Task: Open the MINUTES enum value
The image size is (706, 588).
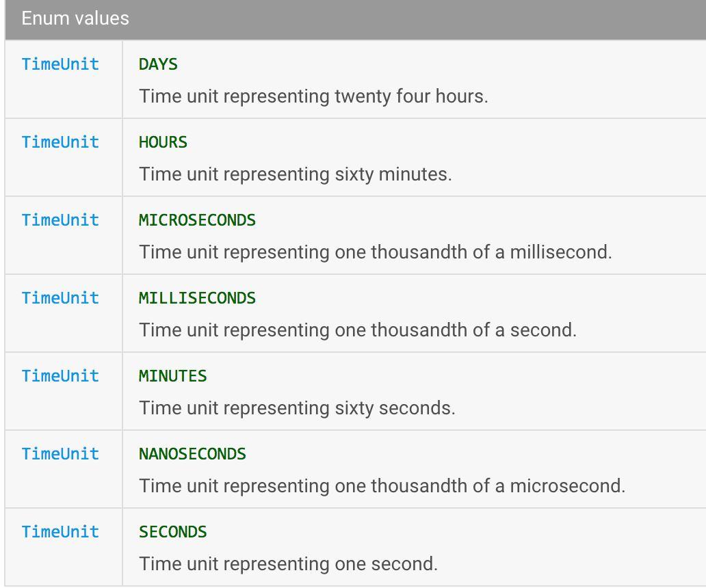Action: point(172,376)
